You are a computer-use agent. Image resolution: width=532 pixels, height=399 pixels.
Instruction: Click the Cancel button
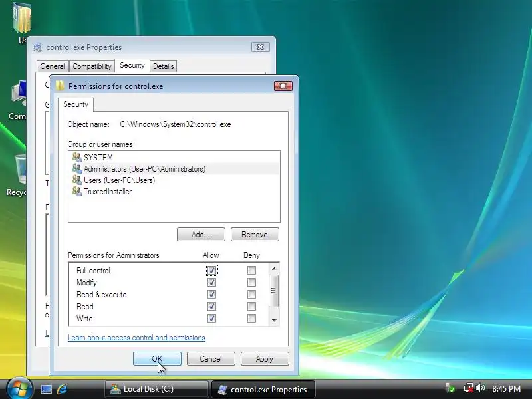click(x=211, y=358)
